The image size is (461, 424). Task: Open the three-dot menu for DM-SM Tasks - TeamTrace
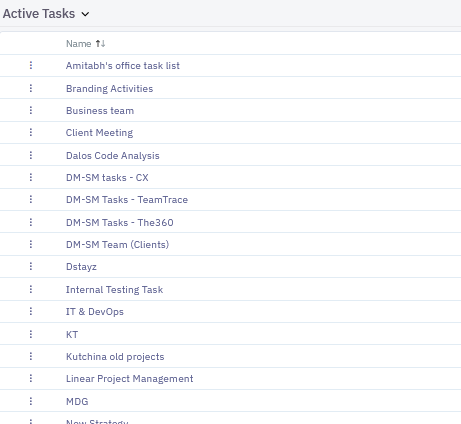tap(31, 199)
